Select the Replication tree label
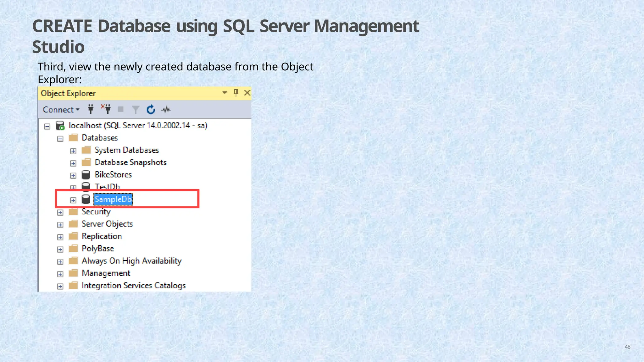 coord(102,236)
